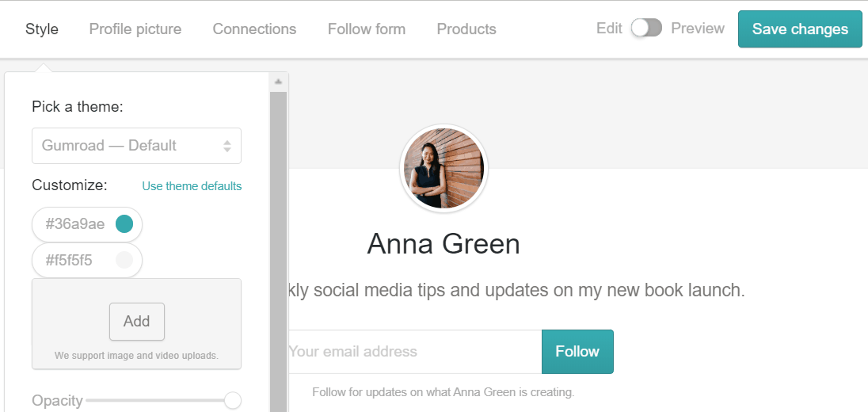Click Anna Green's profile photo
Viewport: 868px width, 412px height.
pyautogui.click(x=444, y=168)
